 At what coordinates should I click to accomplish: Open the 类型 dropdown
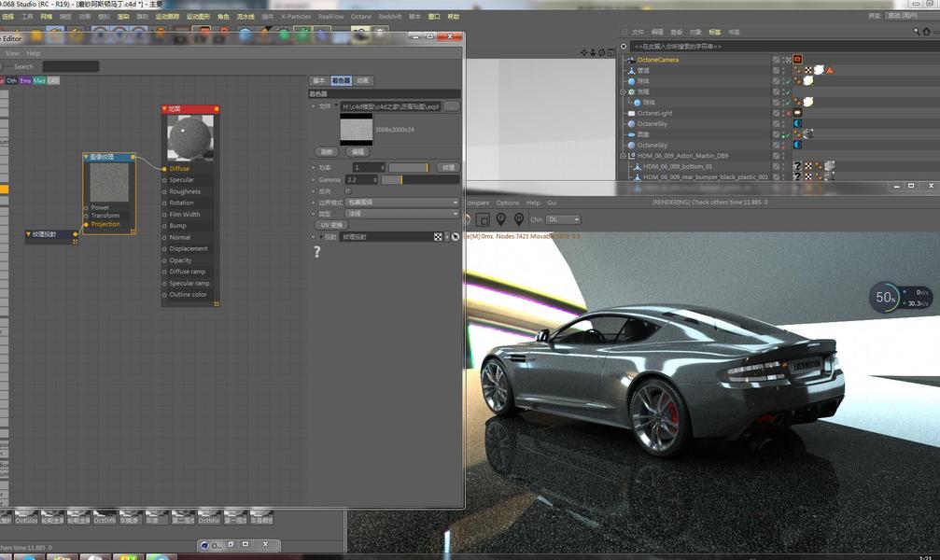click(402, 214)
